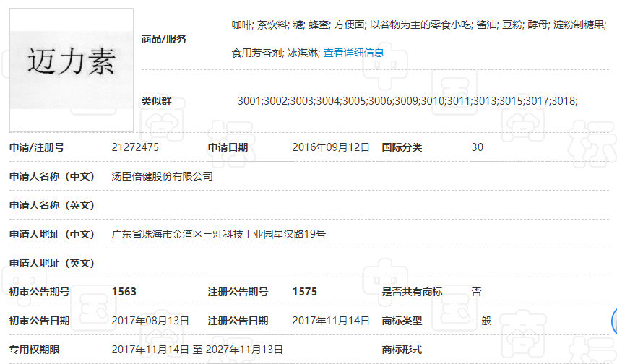Click the 初审公告日期 label

click(x=40, y=321)
